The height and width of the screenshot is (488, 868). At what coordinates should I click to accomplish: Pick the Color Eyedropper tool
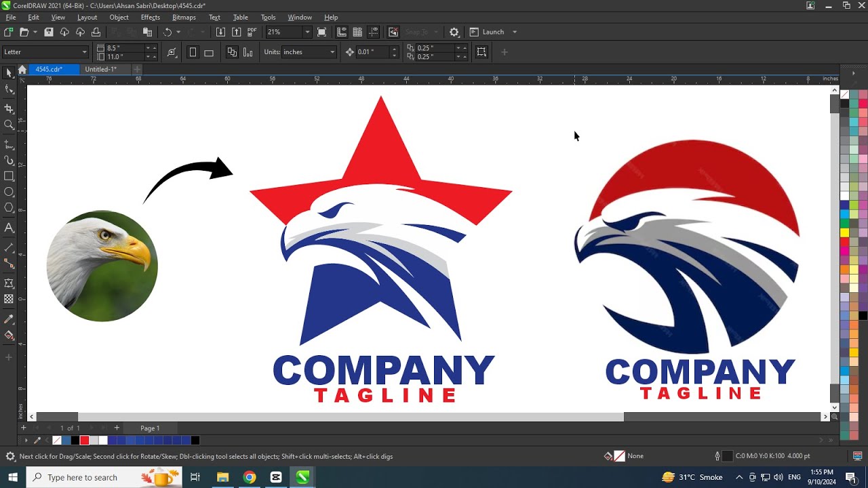(x=9, y=319)
